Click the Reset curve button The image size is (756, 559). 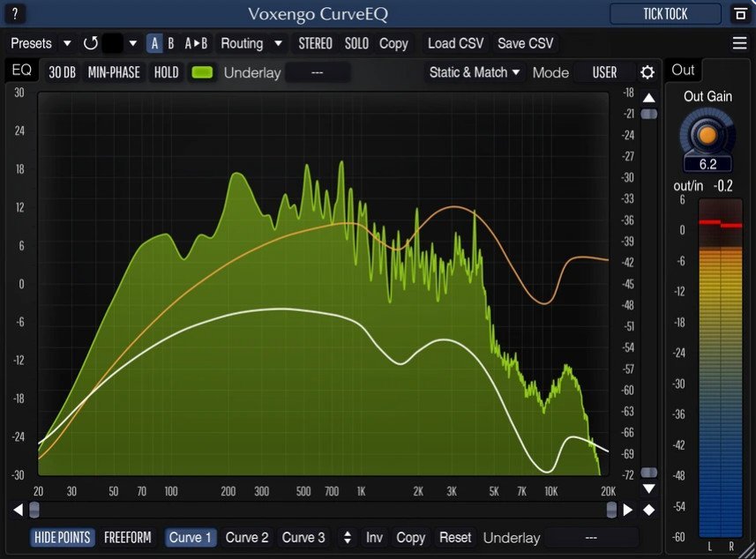(x=455, y=537)
